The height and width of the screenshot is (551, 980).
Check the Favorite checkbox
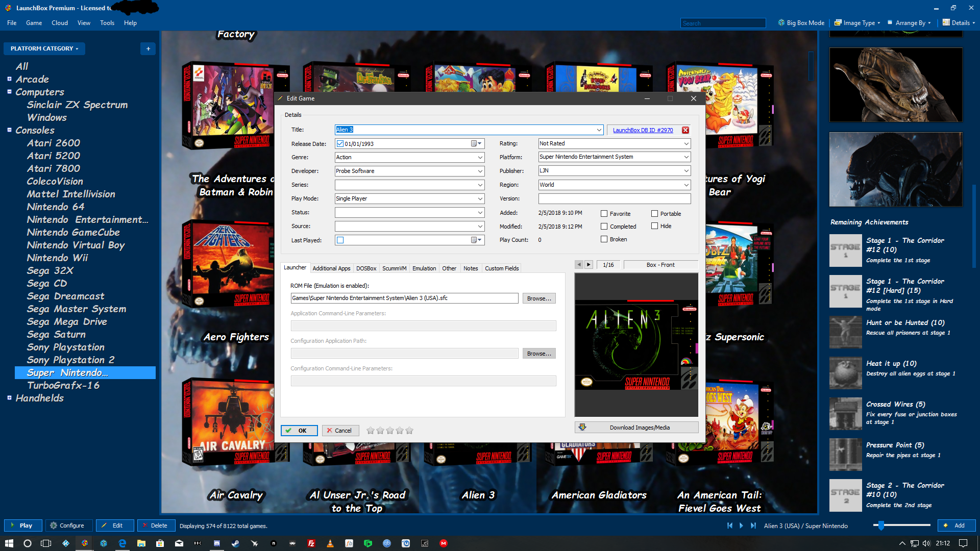click(604, 214)
